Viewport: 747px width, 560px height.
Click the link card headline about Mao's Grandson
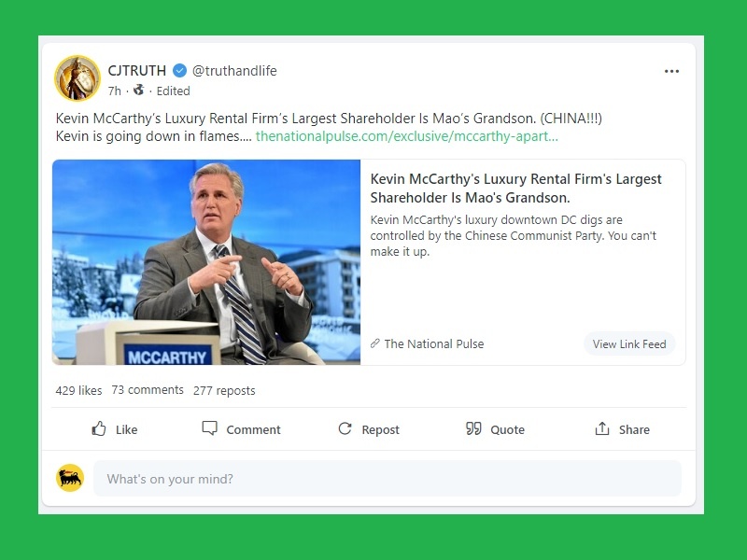click(516, 189)
